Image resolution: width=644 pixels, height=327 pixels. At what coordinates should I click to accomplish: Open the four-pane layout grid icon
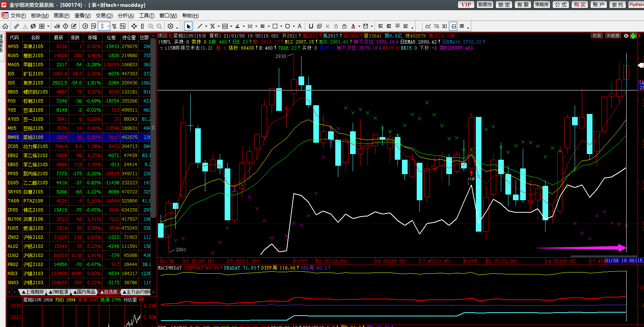(42, 26)
